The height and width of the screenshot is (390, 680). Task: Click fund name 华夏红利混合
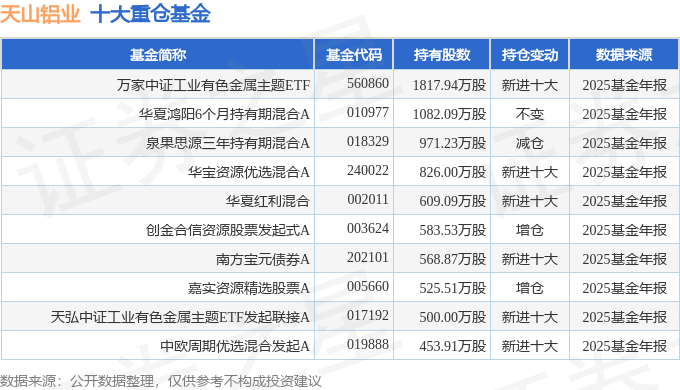268,201
